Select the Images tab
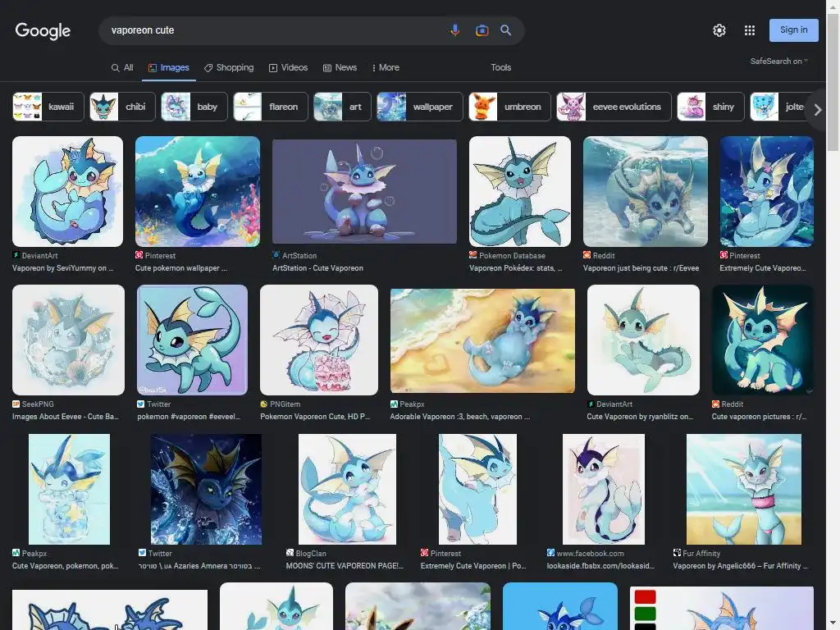This screenshot has width=840, height=630. click(x=169, y=67)
